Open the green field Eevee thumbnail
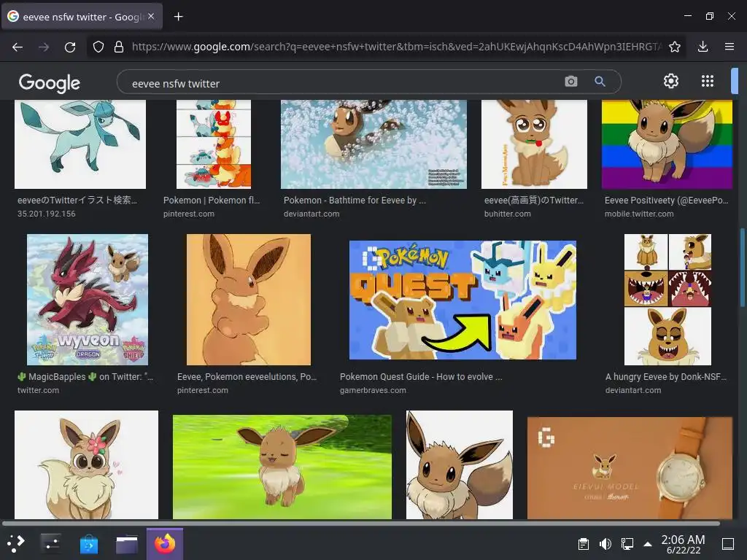The width and height of the screenshot is (747, 560). 282,467
